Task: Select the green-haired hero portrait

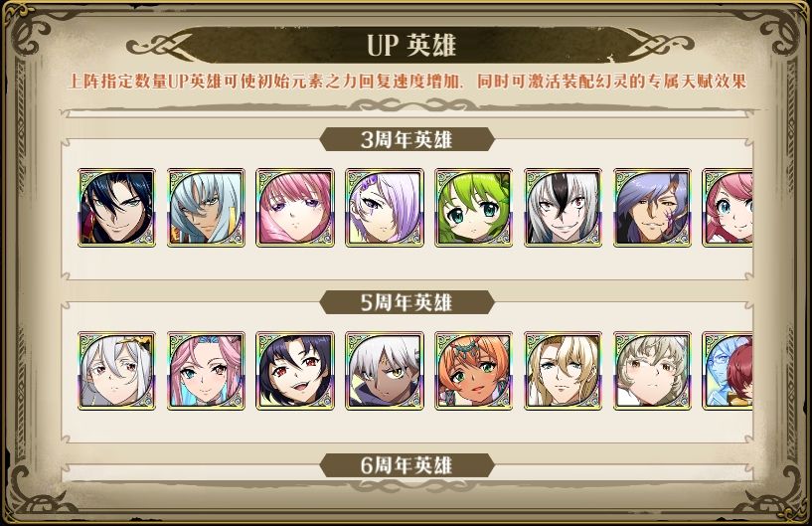Action: click(474, 207)
